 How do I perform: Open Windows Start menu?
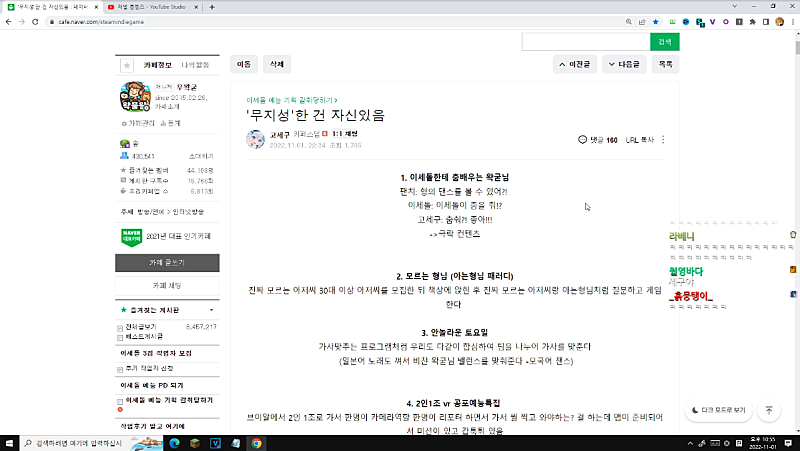(x=9, y=443)
